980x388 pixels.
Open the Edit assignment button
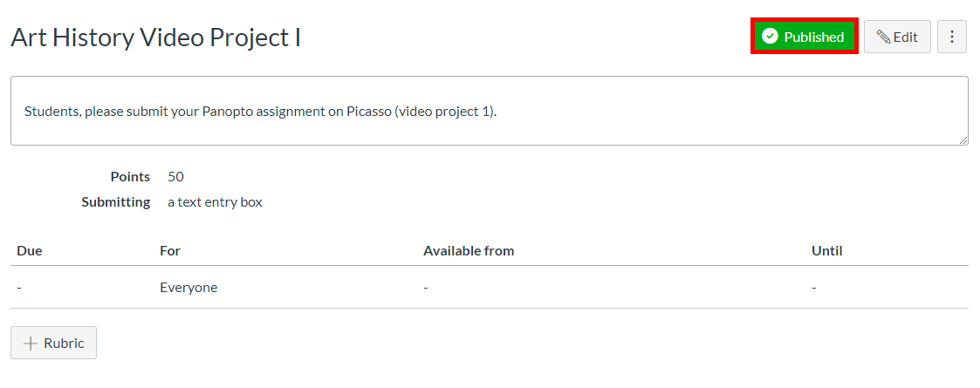click(897, 37)
